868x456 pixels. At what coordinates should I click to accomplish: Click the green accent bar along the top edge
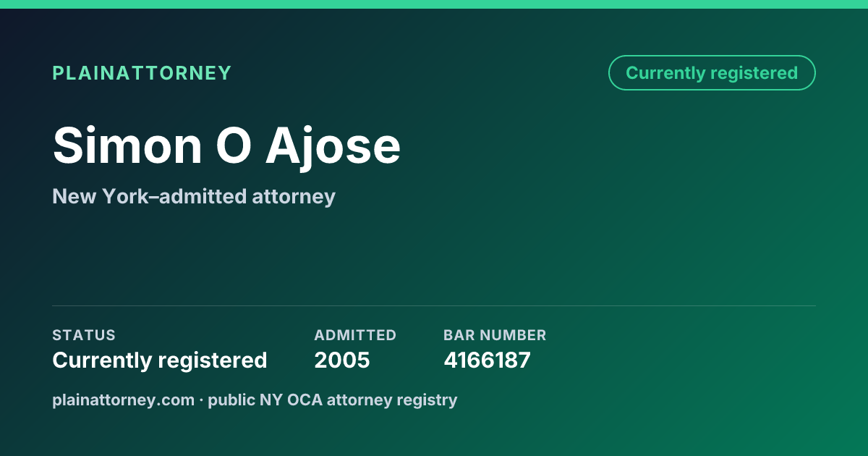point(434,4)
